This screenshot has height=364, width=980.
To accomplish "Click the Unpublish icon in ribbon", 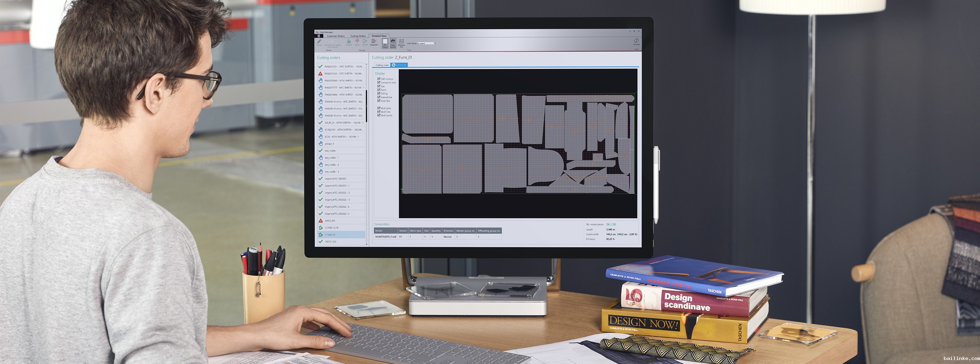I will (x=374, y=42).
